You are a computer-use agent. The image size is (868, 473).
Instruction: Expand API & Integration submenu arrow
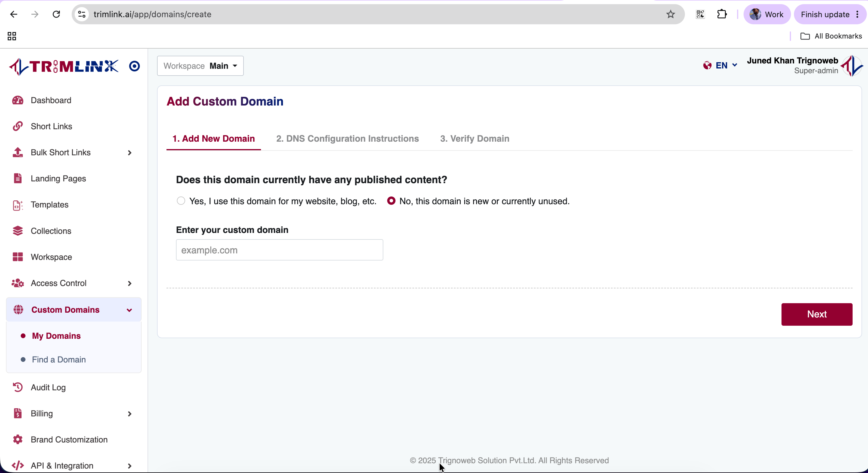coord(130,466)
